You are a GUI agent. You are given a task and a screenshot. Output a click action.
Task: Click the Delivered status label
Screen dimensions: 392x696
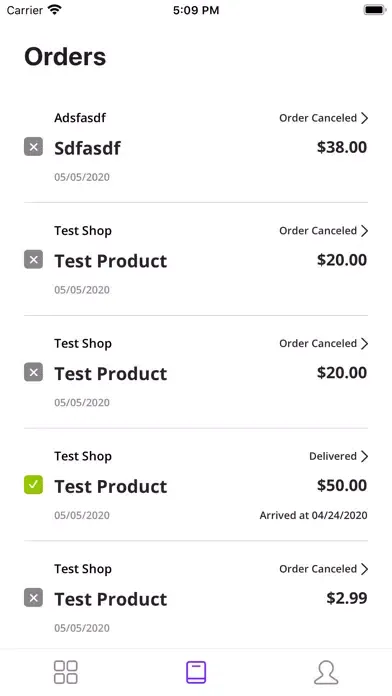[333, 456]
